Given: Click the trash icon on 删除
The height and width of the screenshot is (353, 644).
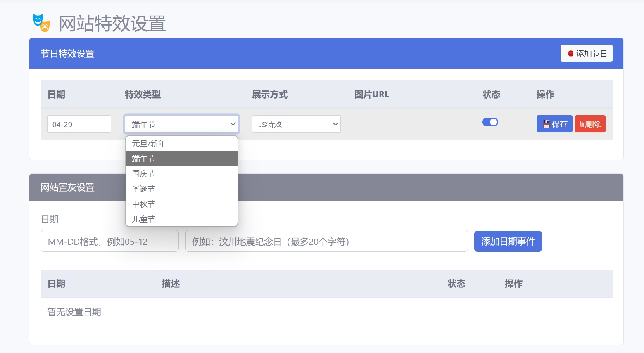Looking at the screenshot, I should click(582, 124).
